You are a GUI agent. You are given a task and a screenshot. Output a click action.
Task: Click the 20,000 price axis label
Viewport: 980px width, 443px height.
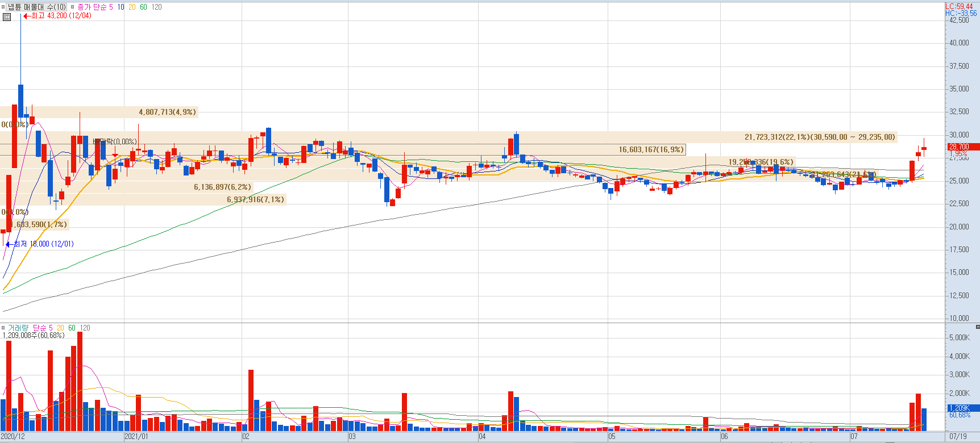click(960, 227)
